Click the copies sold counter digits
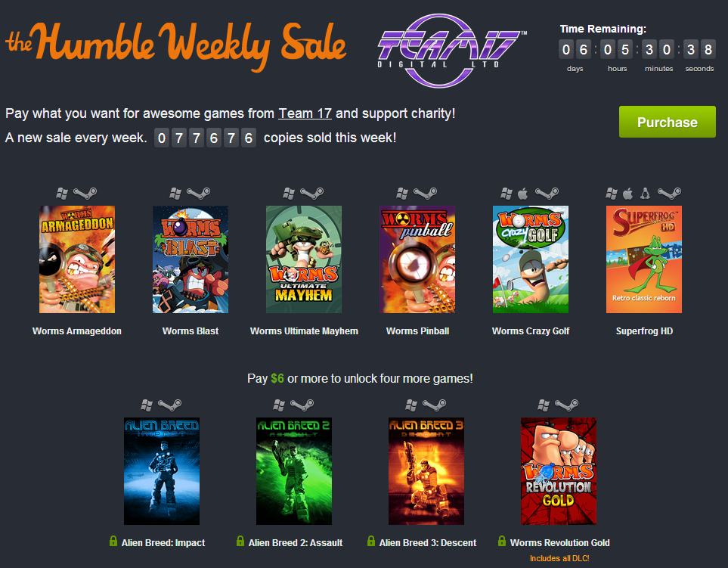This screenshot has width=728, height=568. tap(205, 138)
